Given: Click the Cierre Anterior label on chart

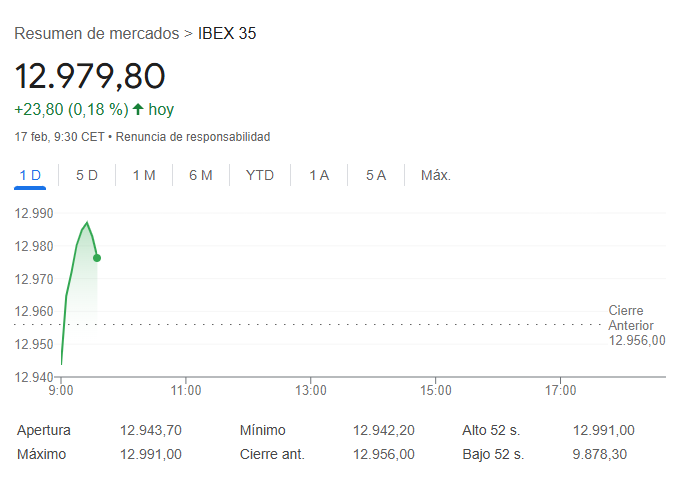Looking at the screenshot, I should tap(631, 318).
